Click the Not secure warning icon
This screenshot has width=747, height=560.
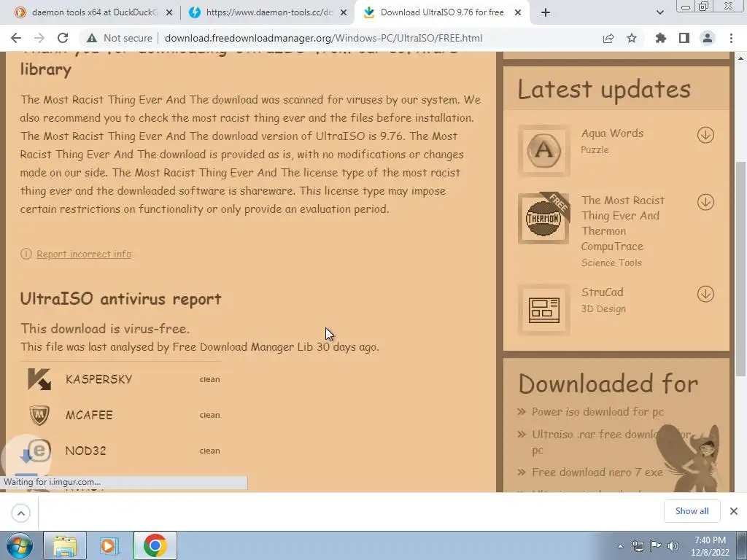click(x=92, y=38)
